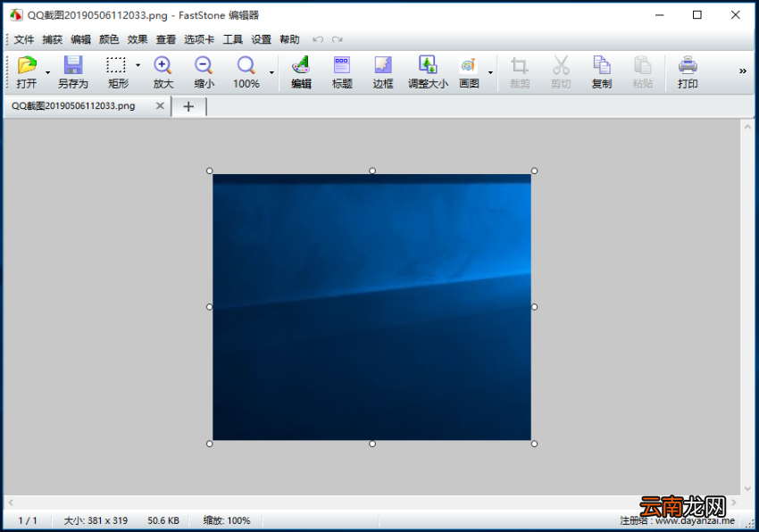Click the Zoom Out (缩小) magnifier icon

(x=204, y=65)
